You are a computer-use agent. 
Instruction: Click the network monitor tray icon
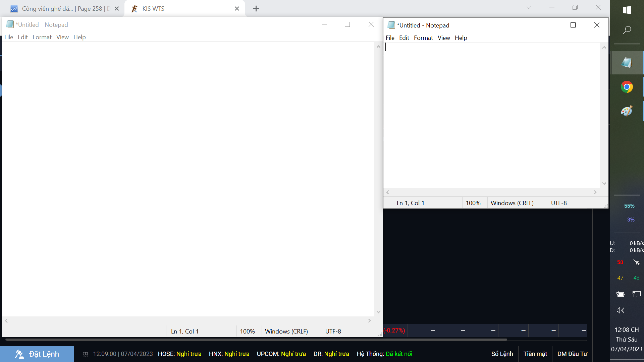click(x=636, y=294)
